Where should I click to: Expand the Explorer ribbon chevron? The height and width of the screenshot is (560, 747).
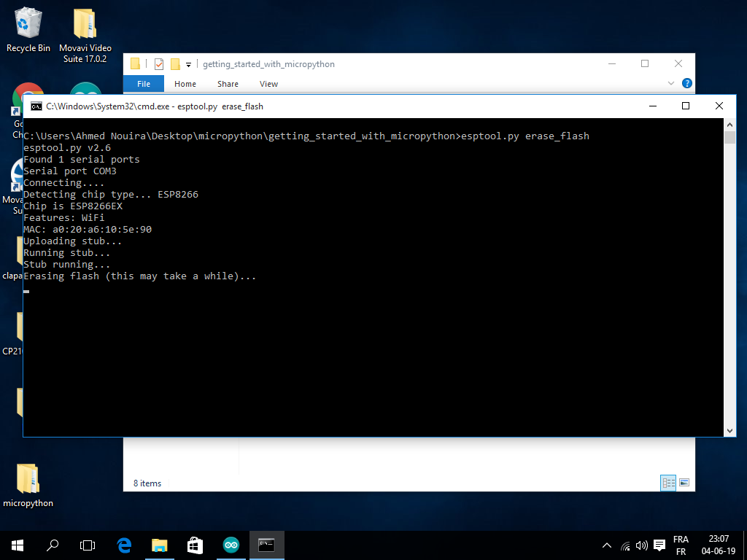671,83
